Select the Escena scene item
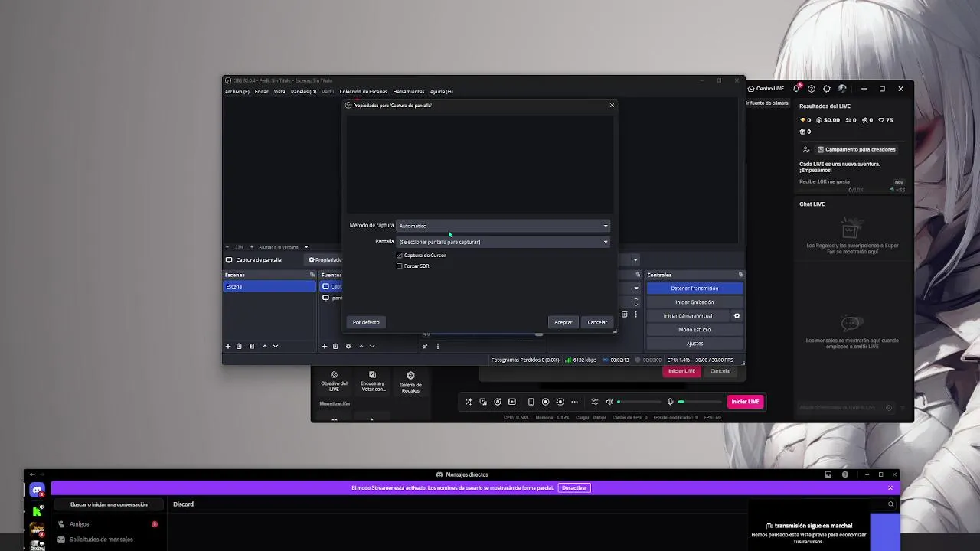Screen dimensions: 980x551 pos(269,286)
